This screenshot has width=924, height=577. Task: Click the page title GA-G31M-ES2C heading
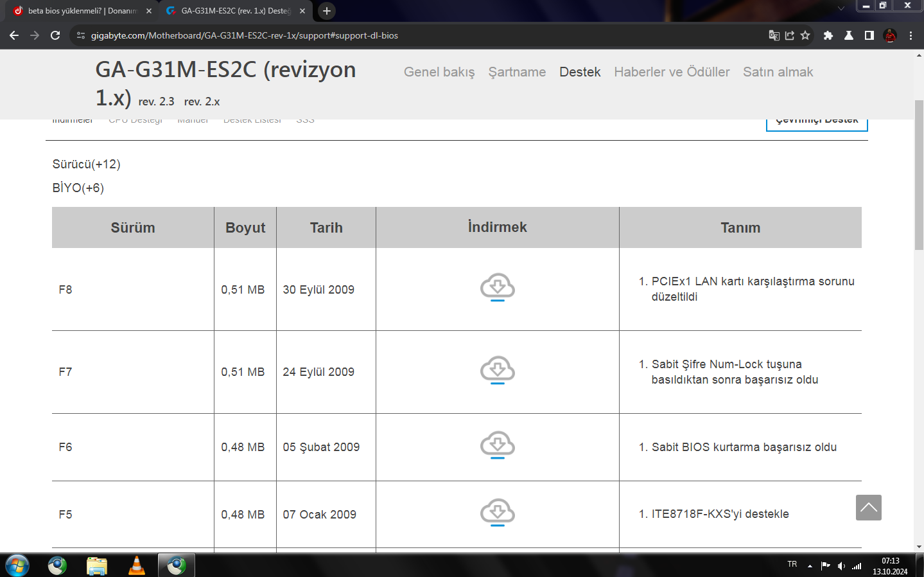tap(225, 84)
